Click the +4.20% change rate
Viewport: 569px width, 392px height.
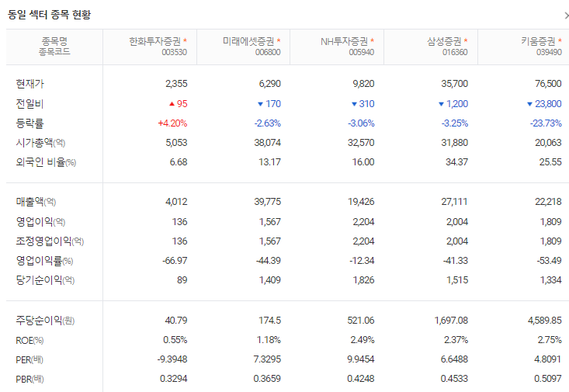click(173, 123)
